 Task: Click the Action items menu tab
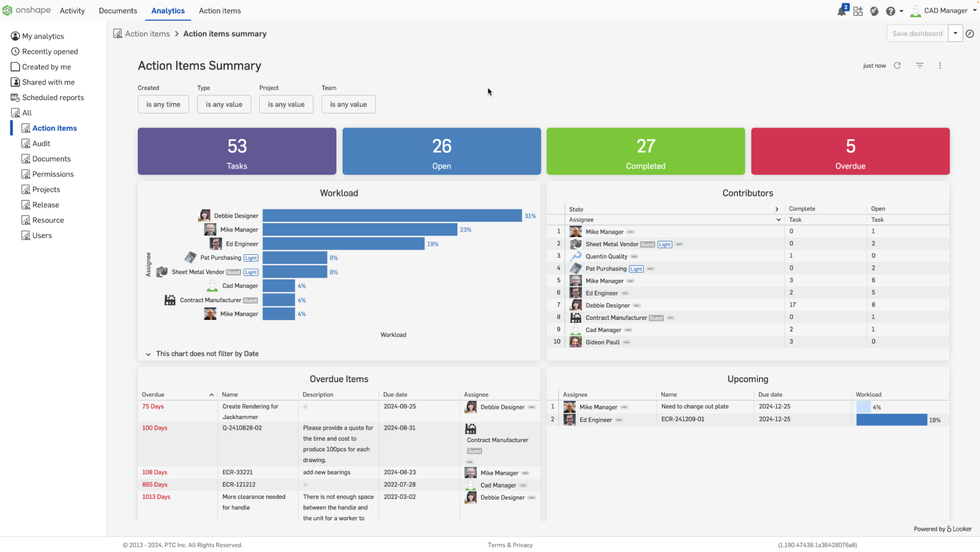click(x=220, y=11)
